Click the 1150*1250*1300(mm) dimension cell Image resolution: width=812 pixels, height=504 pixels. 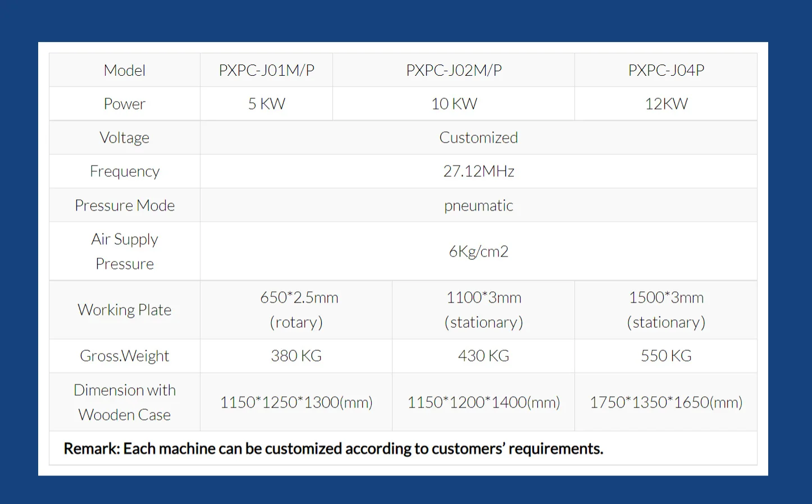click(296, 402)
